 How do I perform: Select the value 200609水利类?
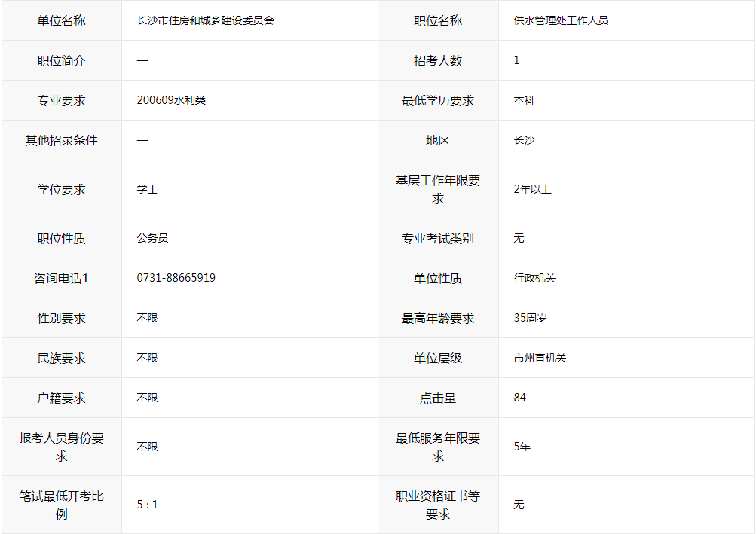pyautogui.click(x=171, y=100)
